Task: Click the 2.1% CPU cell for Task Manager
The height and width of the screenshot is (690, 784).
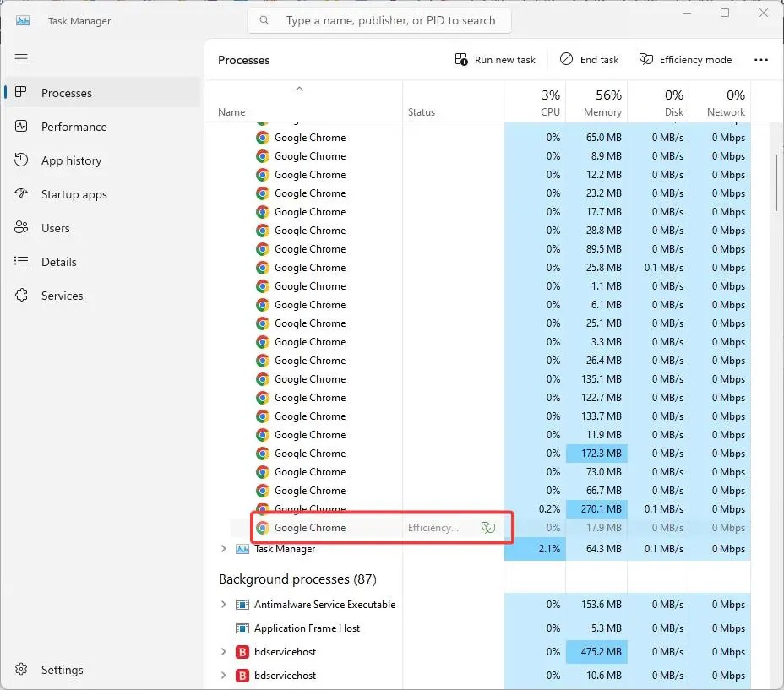Action: [x=535, y=549]
